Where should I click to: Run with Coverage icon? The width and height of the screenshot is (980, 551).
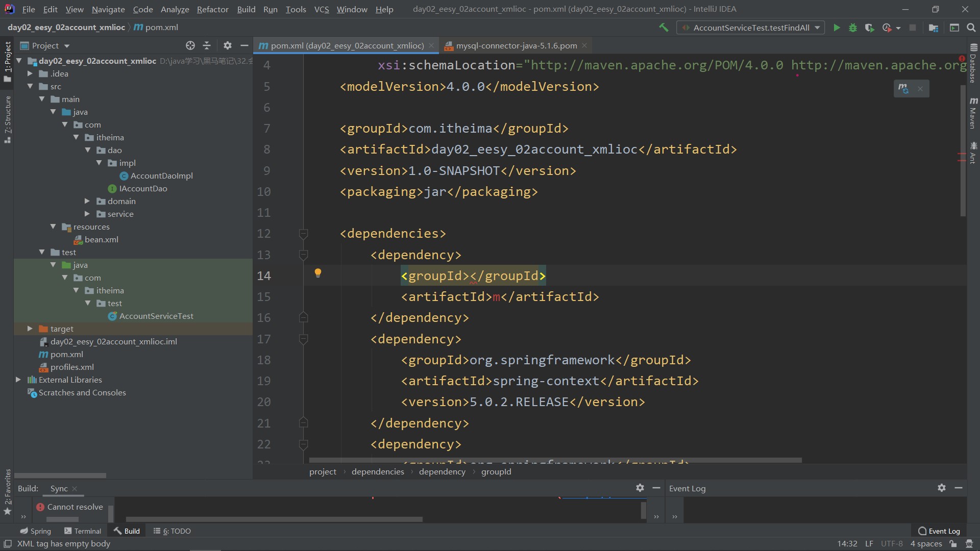point(870,28)
